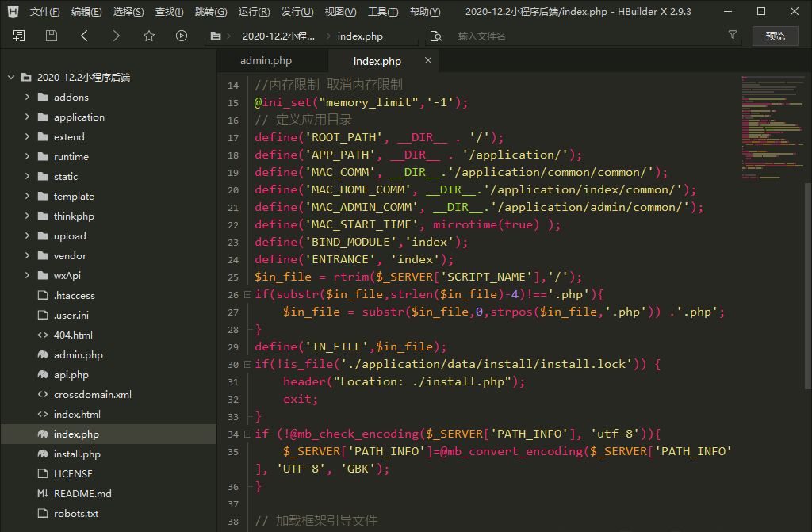Click the save file icon
Viewport: 812px width, 532px height.
click(52, 36)
